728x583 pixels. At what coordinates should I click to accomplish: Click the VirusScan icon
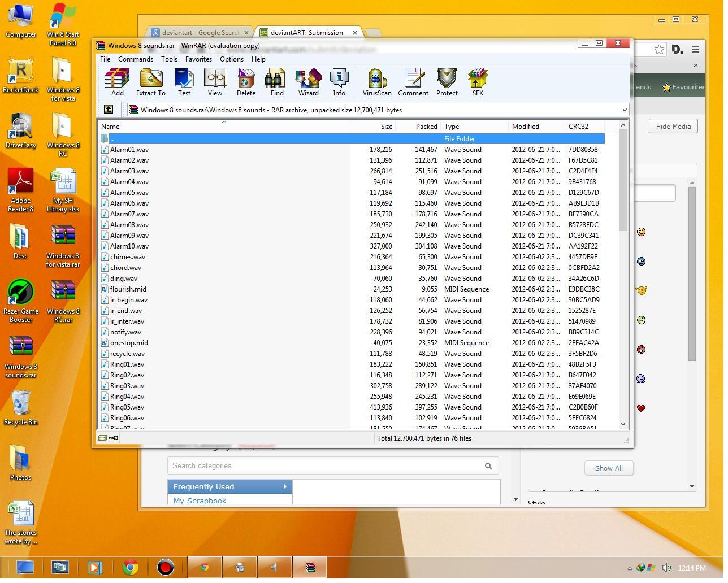[x=377, y=82]
